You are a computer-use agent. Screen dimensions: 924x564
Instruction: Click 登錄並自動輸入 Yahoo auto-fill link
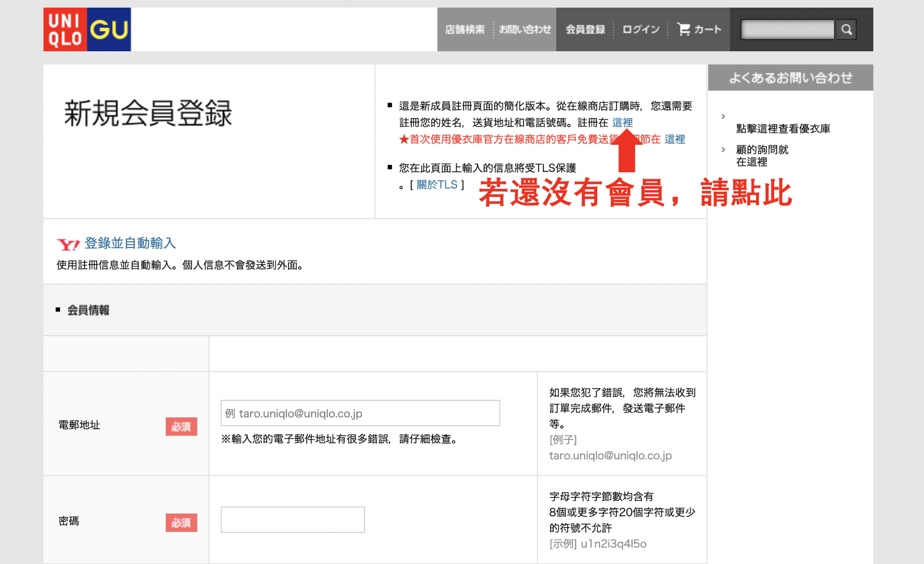(130, 243)
